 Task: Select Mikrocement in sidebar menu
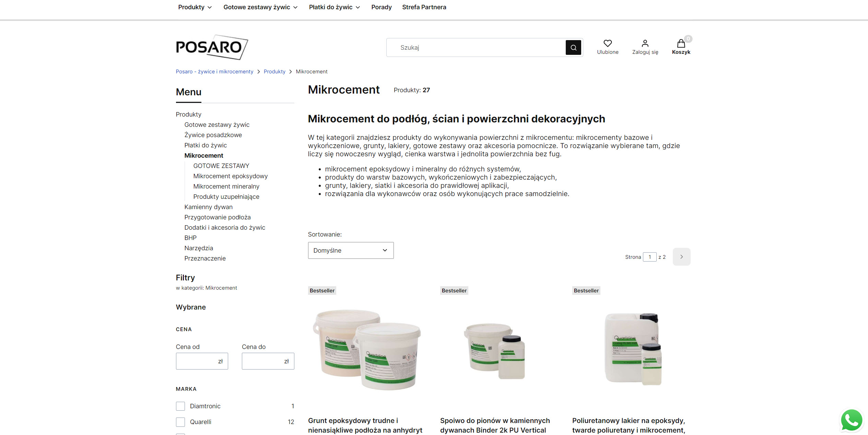click(204, 156)
